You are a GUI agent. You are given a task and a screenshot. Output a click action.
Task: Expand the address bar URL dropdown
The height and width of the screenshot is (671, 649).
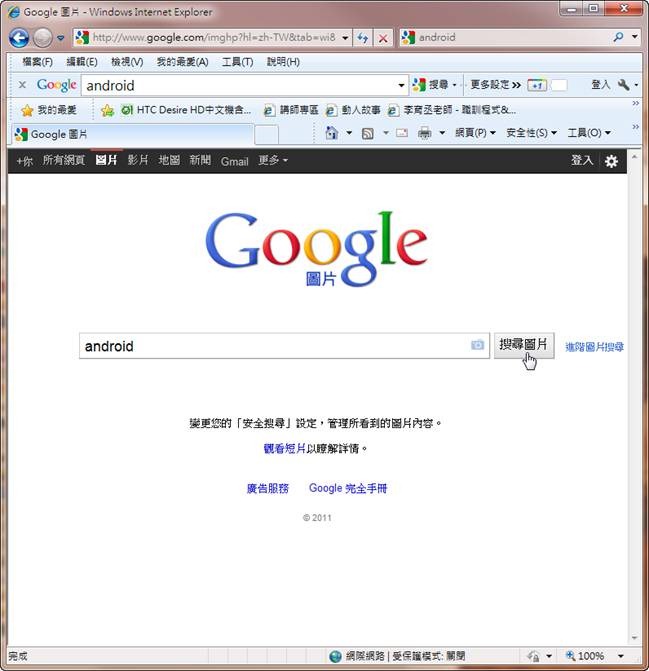(x=345, y=38)
